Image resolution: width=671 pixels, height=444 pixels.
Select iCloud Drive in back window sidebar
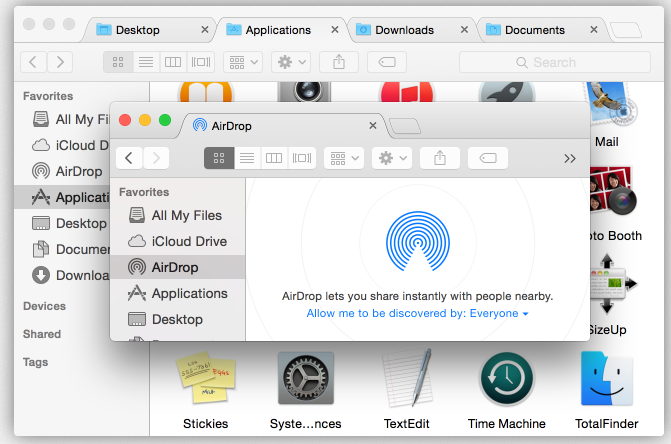62,145
